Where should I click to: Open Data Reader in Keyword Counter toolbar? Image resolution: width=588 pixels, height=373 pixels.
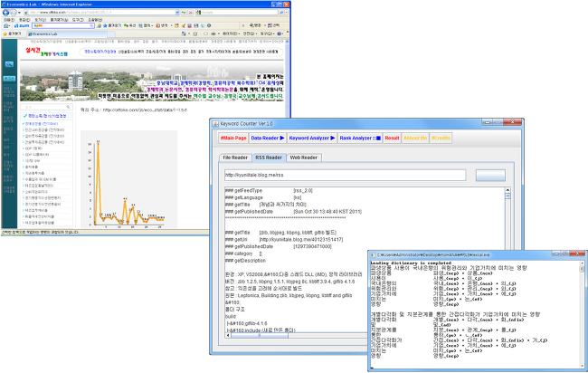coord(268,139)
